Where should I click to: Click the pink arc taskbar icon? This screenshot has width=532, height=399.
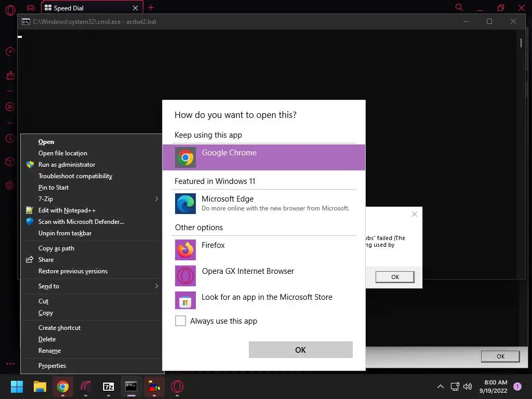[86, 387]
